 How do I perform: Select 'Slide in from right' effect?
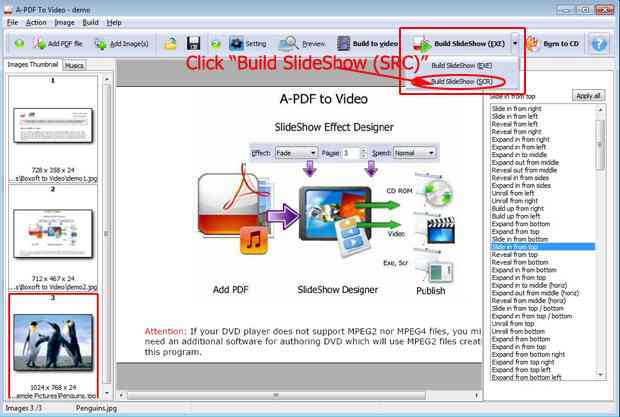(x=516, y=108)
